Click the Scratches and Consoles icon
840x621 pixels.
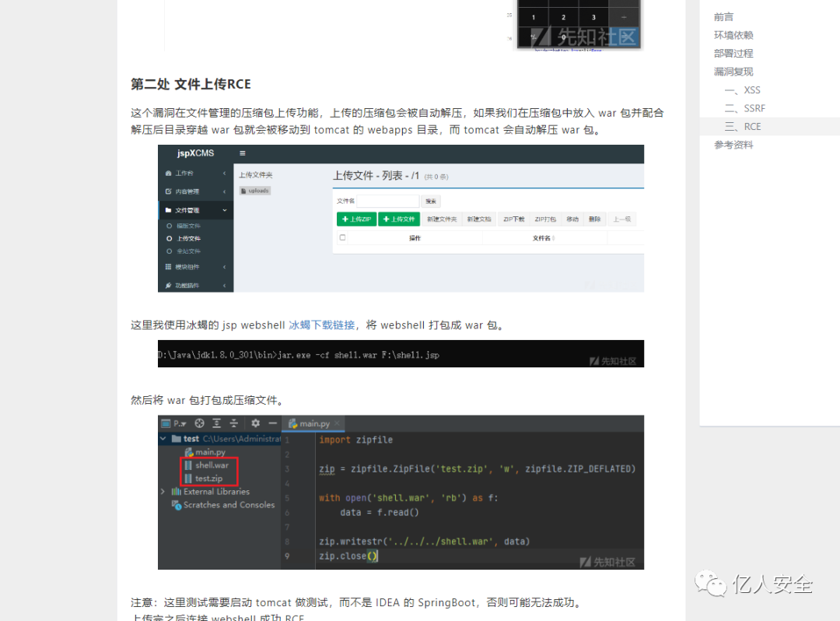177,505
